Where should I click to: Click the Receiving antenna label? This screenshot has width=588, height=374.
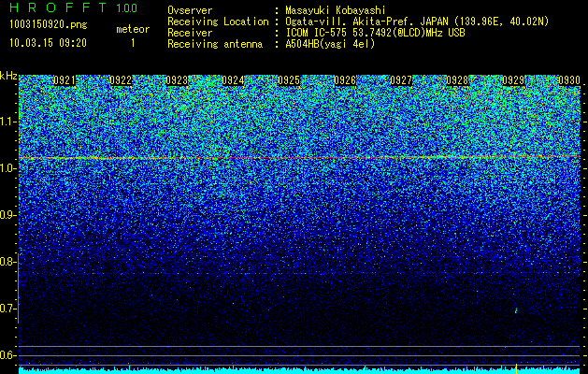pyautogui.click(x=215, y=44)
